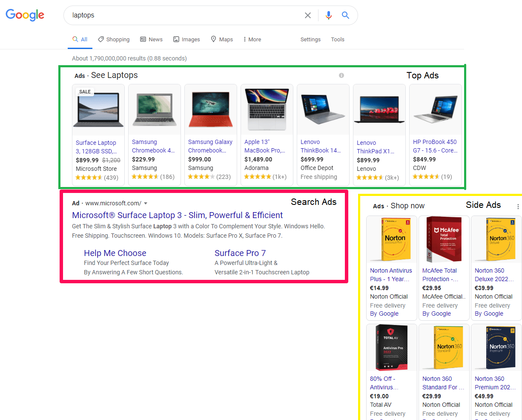
Task: Click the Google logo
Action: coord(25,15)
